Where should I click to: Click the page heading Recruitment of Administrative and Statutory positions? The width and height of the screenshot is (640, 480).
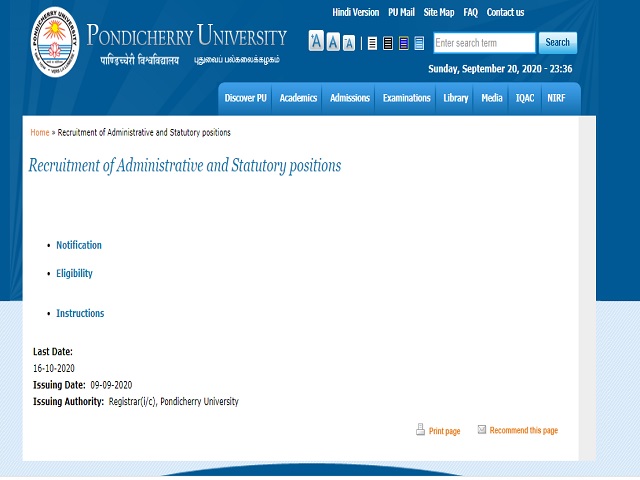point(185,166)
